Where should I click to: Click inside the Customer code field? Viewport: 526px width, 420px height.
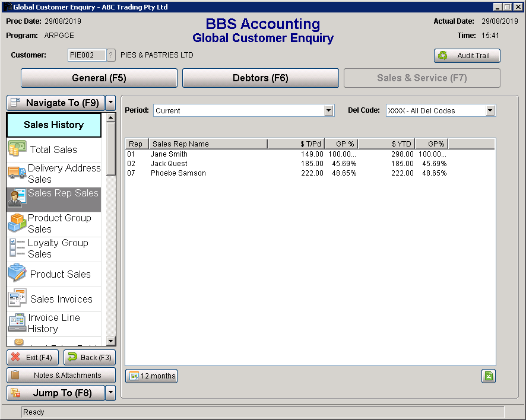[x=87, y=55]
